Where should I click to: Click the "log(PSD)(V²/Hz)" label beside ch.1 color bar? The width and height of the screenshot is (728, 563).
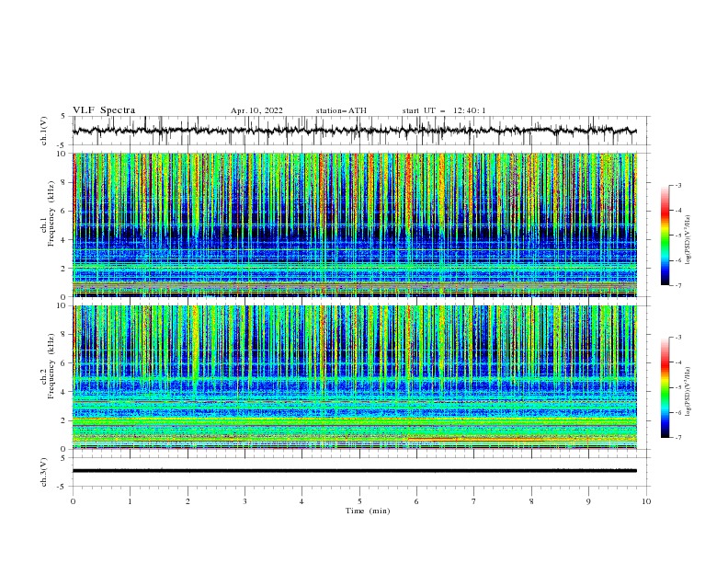[x=688, y=240]
